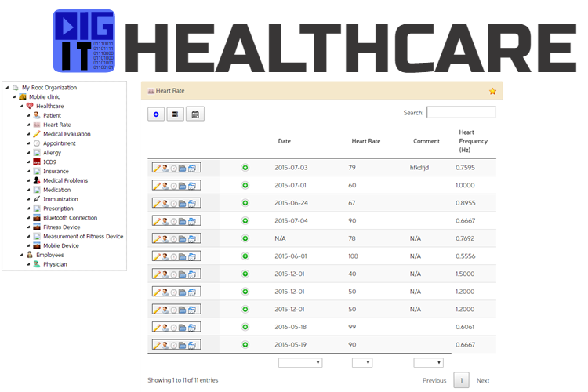Click pencil edit icon in 2015-07-03 row
This screenshot has height=392, width=588.
[x=157, y=168]
